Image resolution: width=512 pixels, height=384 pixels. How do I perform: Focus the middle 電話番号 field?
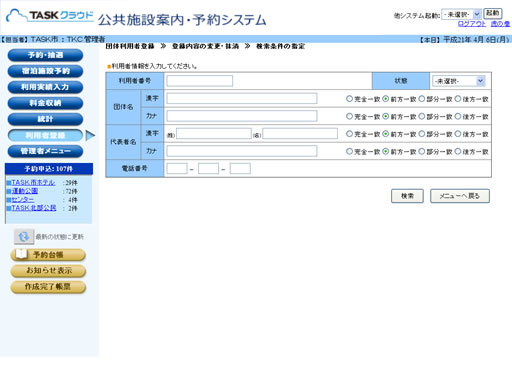pyautogui.click(x=208, y=168)
